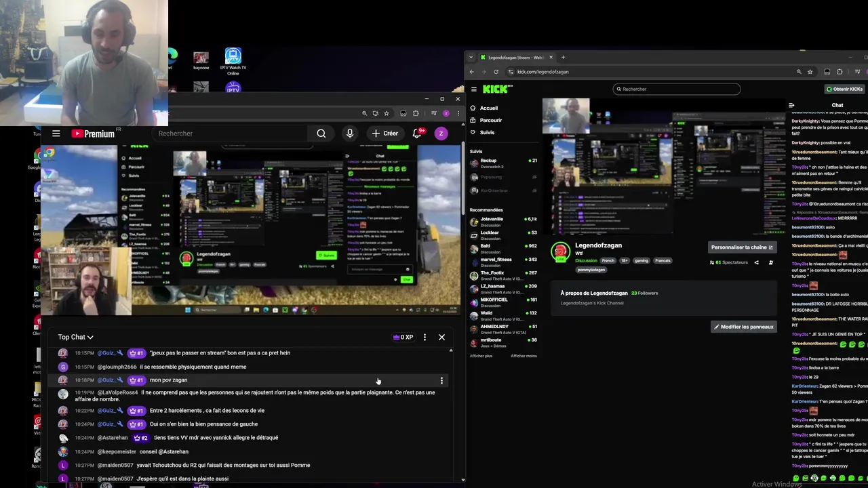
Task: Click Personnaliser ta chaîne button
Action: tap(742, 247)
